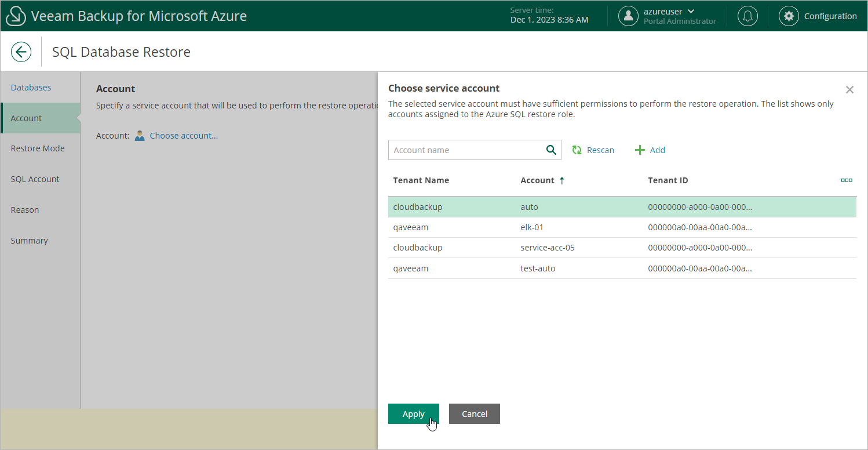
Task: Open the Reason step
Action: (x=25, y=210)
